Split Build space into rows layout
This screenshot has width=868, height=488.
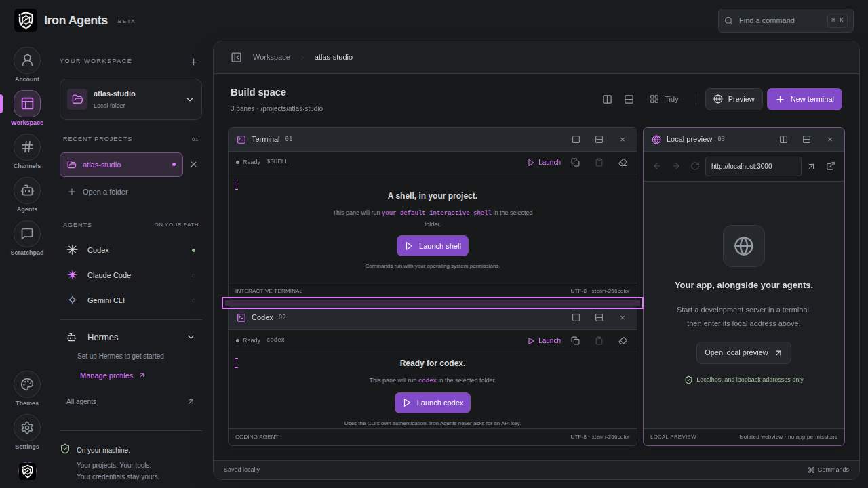(x=629, y=99)
